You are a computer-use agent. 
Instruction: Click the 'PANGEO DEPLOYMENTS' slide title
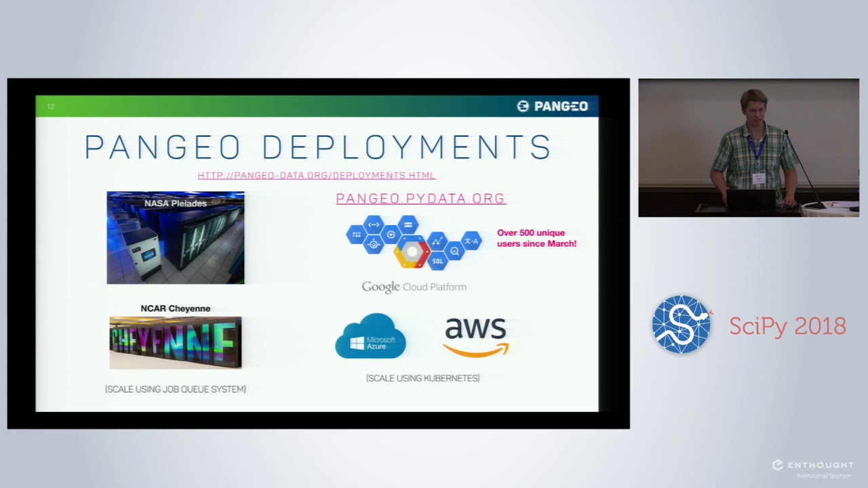(x=317, y=147)
